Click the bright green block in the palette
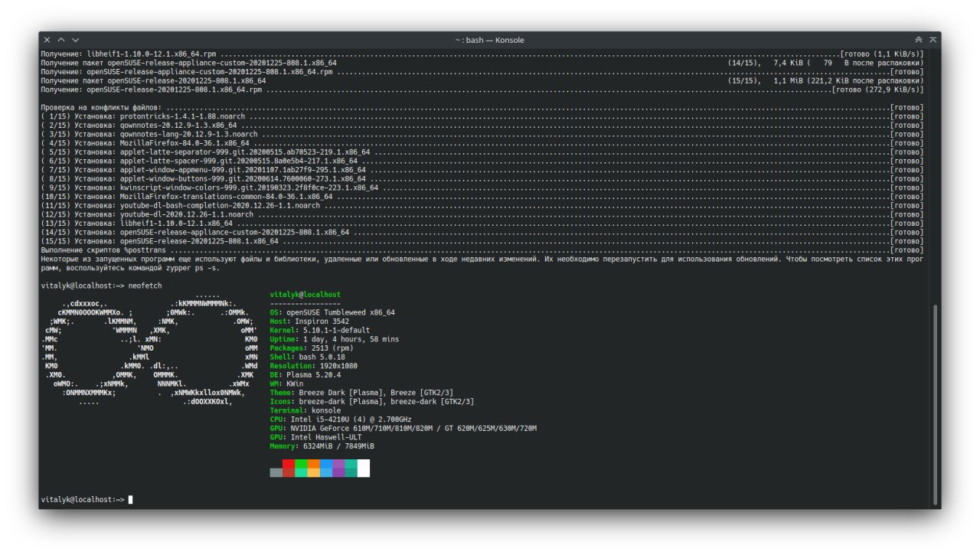980x555 pixels. pyautogui.click(x=302, y=463)
